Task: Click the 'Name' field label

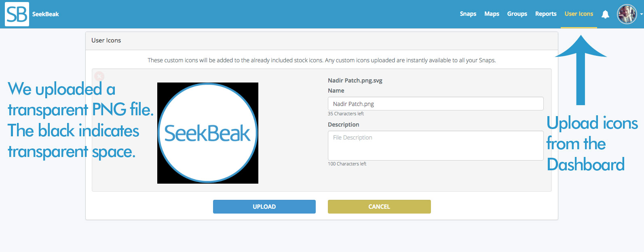Action: coord(336,91)
